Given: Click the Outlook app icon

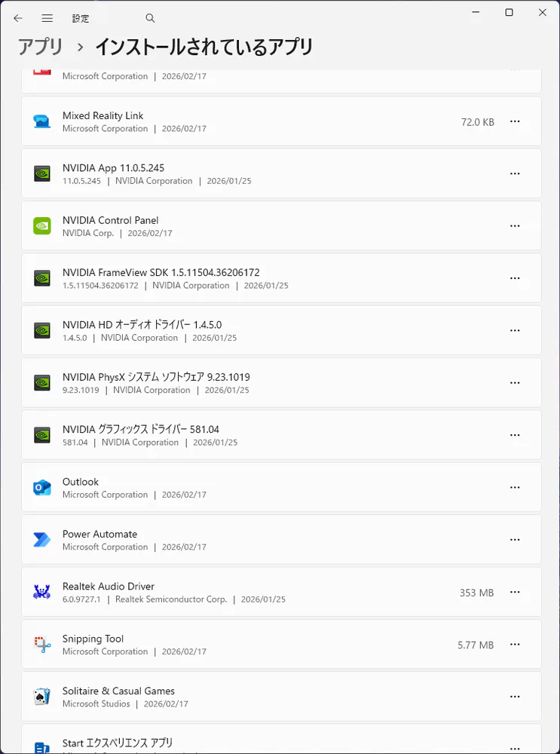Looking at the screenshot, I should 42,488.
